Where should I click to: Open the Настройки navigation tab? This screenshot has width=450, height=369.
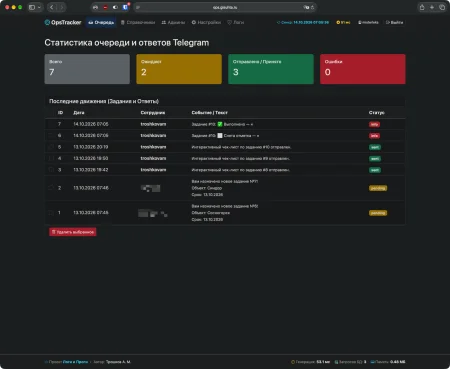click(x=206, y=22)
